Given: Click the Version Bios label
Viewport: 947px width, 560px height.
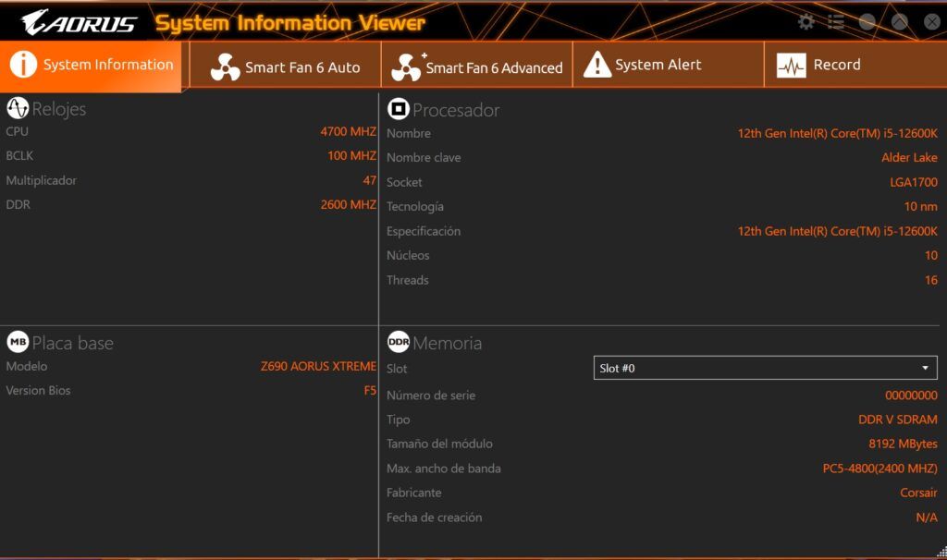Looking at the screenshot, I should (x=38, y=391).
